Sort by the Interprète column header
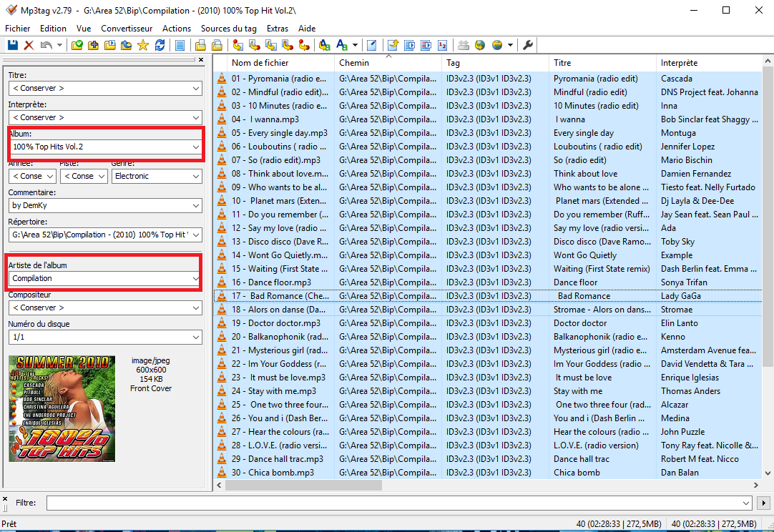 tap(710, 63)
